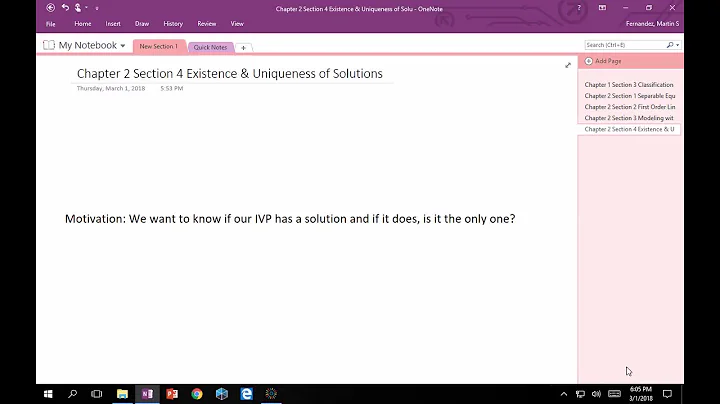
Task: Click OneNote icon on taskbar
Action: point(147,394)
